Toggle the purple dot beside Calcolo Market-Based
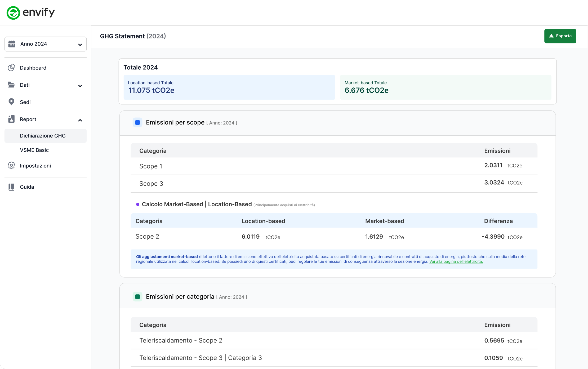Image resolution: width=588 pixels, height=369 pixels. 138,204
